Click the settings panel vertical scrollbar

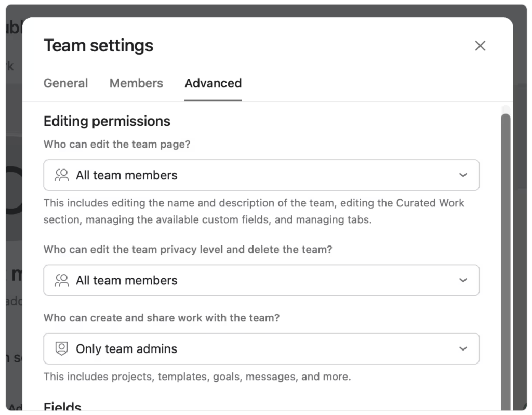pos(505,260)
